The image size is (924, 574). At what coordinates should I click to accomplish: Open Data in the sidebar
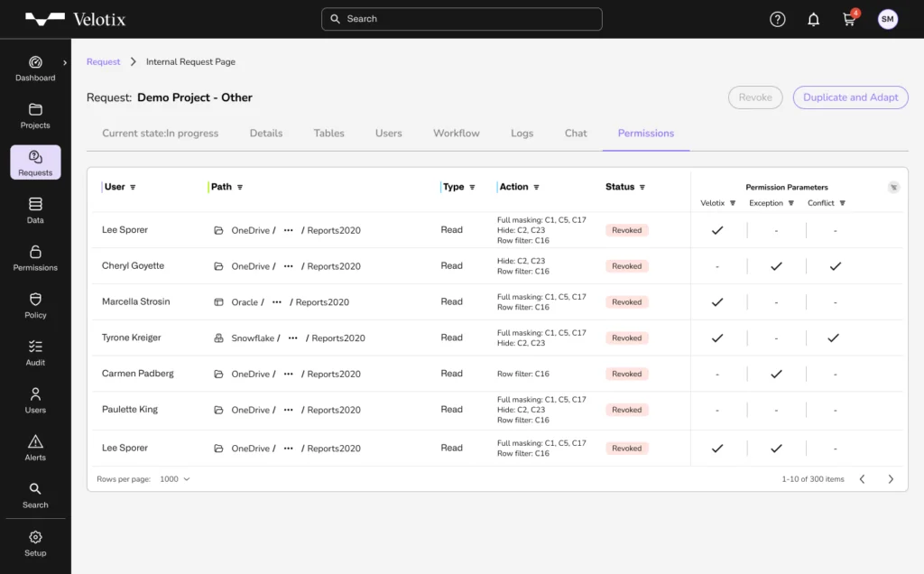point(35,211)
